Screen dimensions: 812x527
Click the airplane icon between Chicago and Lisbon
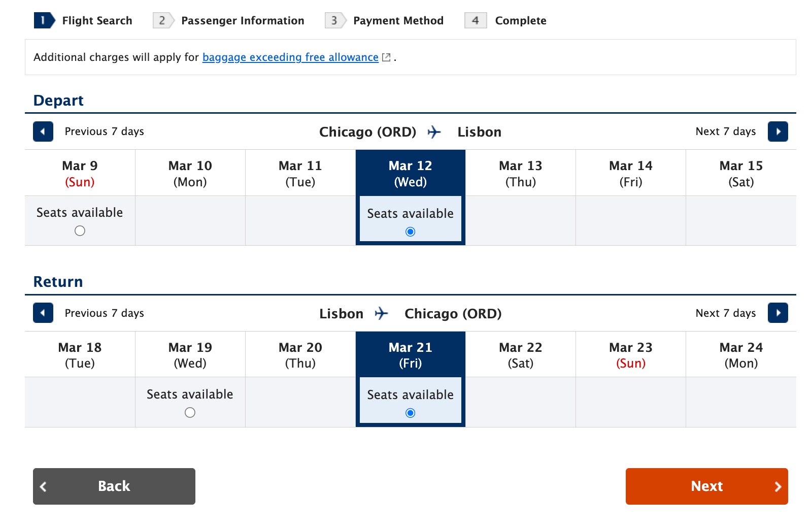[x=434, y=131]
